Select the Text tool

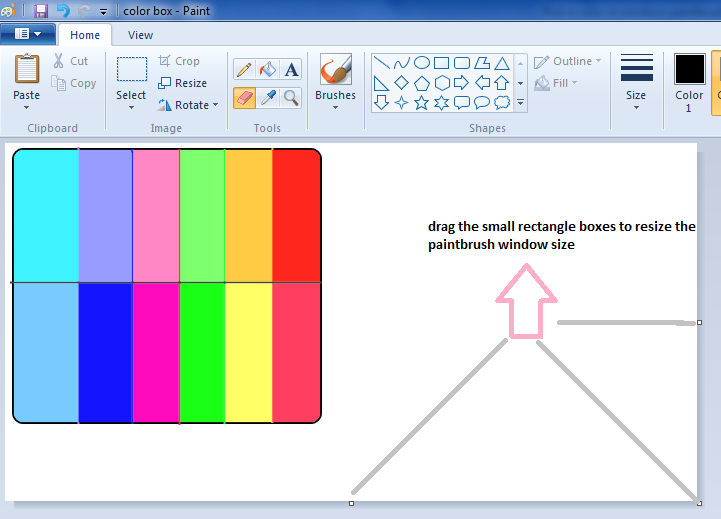[x=291, y=70]
